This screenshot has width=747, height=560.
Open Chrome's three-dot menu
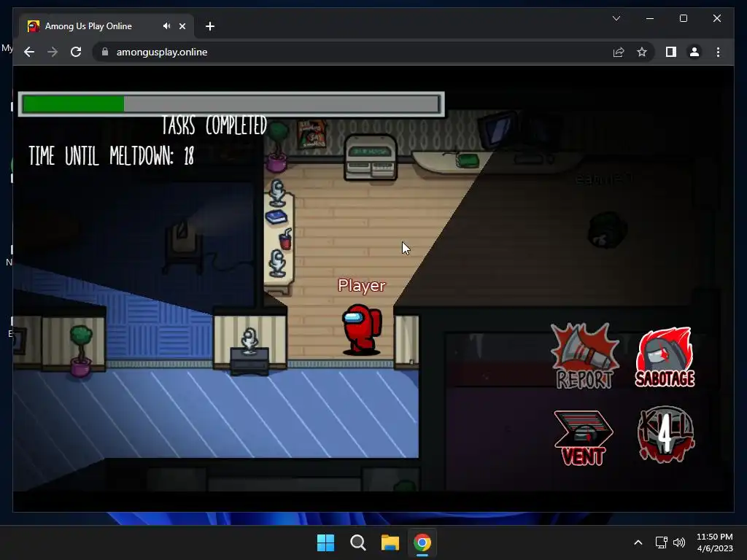coord(718,52)
